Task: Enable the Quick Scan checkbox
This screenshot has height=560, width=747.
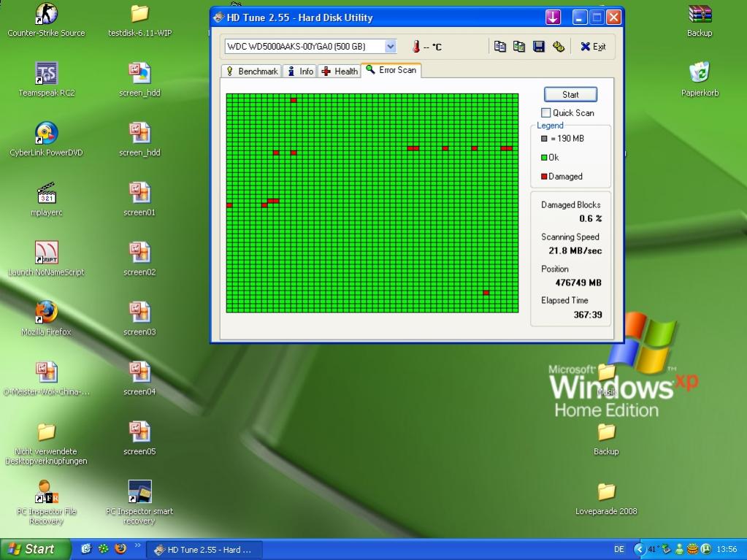Action: tap(546, 113)
